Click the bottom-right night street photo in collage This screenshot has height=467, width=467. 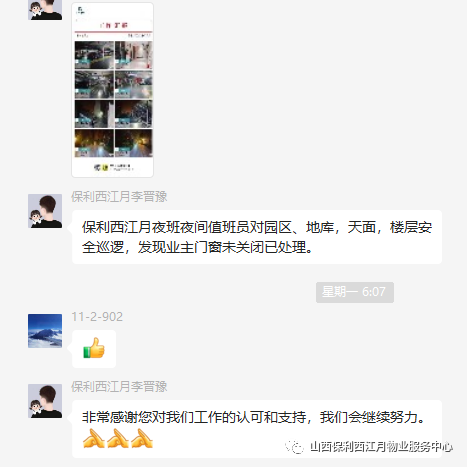[x=134, y=143]
